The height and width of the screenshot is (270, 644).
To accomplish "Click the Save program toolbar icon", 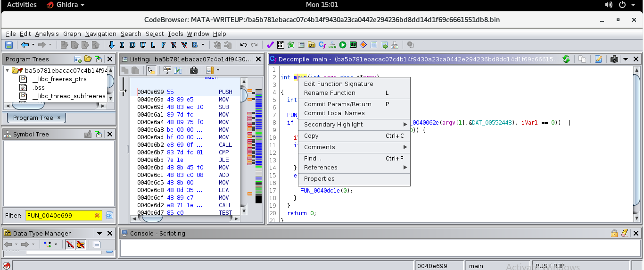I will point(8,45).
